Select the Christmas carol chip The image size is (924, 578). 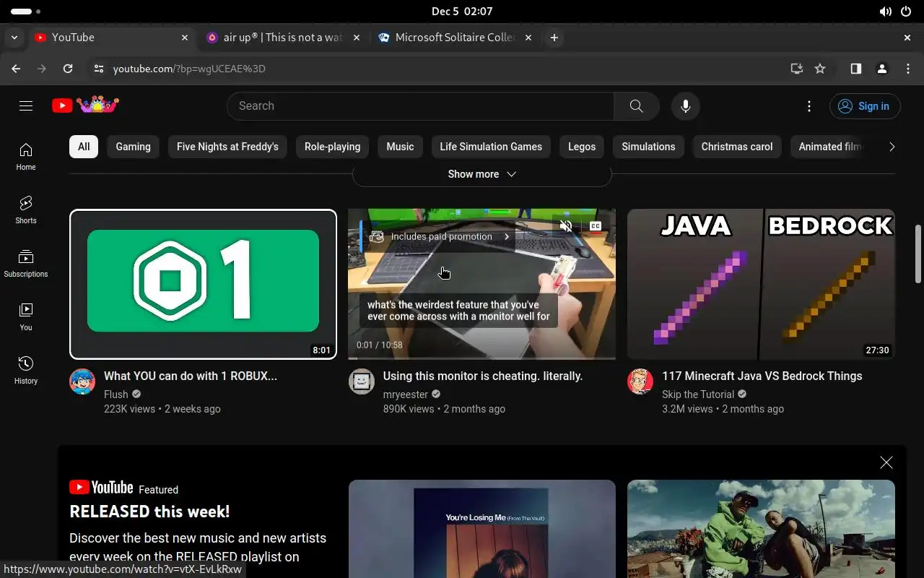tap(737, 147)
